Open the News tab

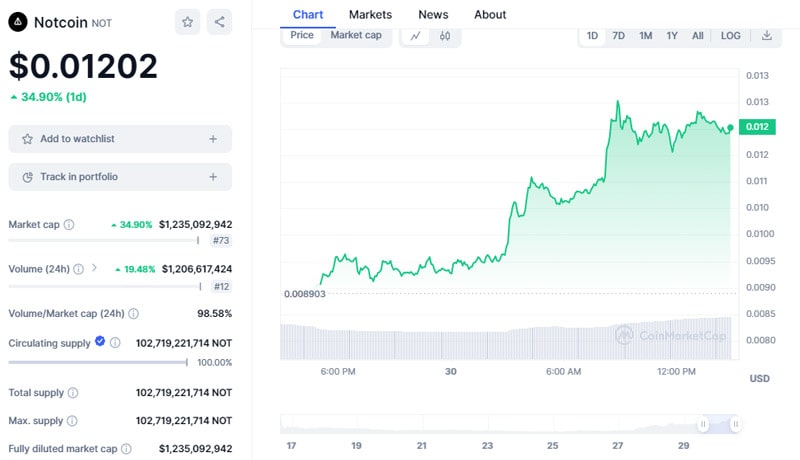click(433, 15)
